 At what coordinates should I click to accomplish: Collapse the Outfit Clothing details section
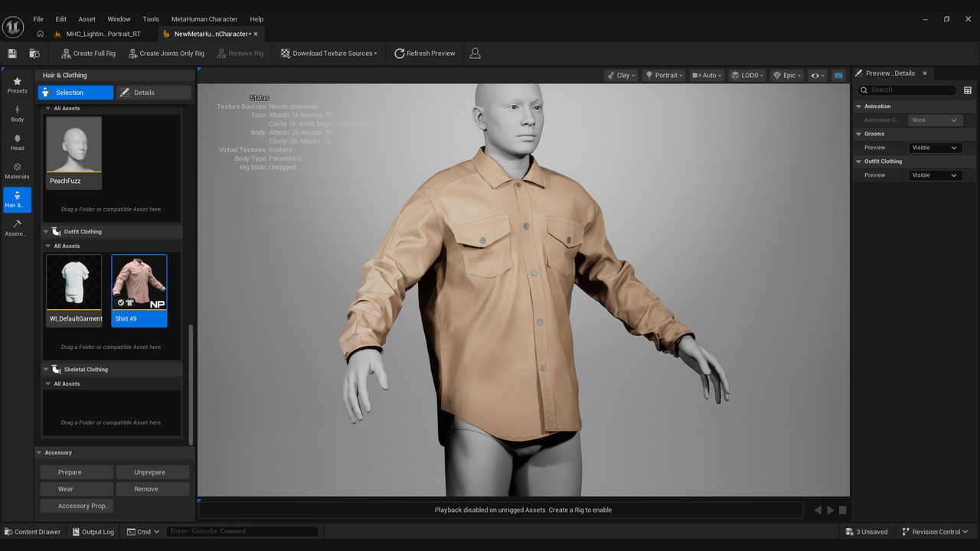pyautogui.click(x=859, y=161)
